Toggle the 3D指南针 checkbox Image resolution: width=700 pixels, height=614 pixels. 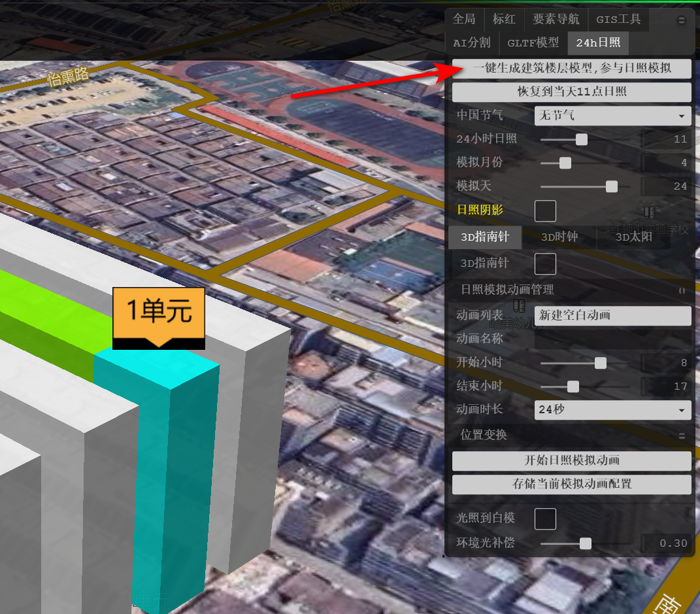(x=546, y=264)
